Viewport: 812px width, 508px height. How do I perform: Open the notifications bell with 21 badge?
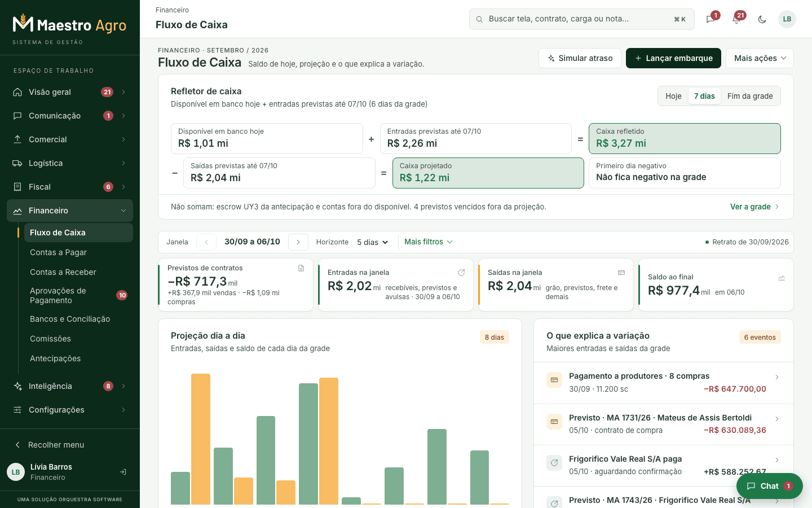point(736,19)
